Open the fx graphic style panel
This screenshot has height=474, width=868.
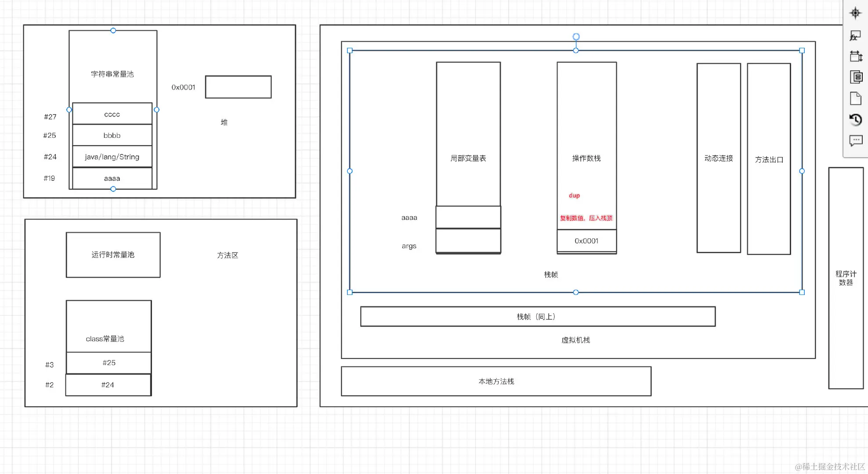[x=855, y=36]
